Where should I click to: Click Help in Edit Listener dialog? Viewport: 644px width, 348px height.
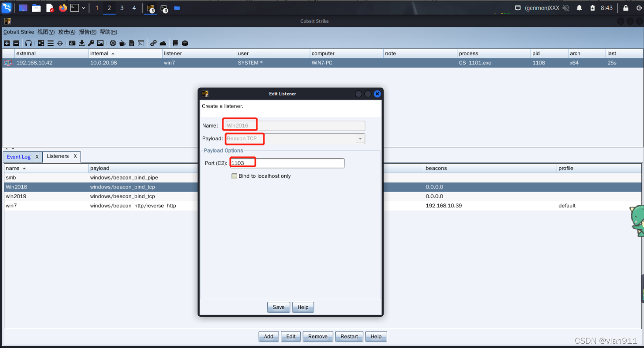coord(303,307)
